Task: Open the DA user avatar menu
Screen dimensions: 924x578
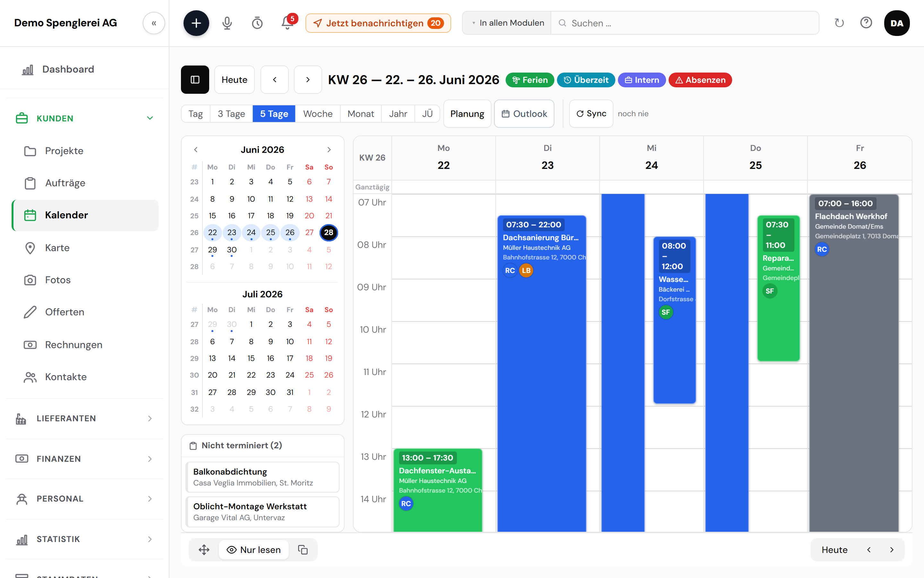Action: (x=897, y=23)
